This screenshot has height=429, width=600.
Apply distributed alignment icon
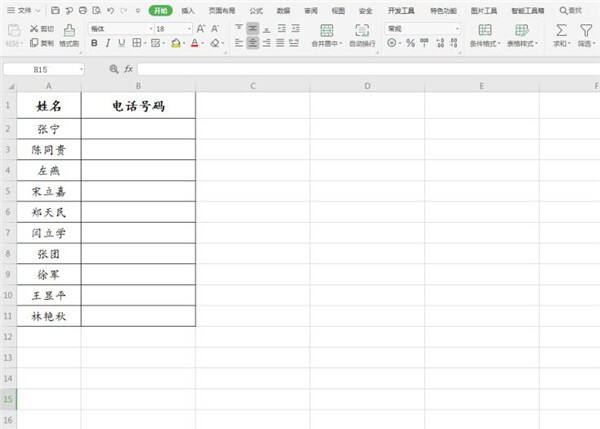[294, 43]
